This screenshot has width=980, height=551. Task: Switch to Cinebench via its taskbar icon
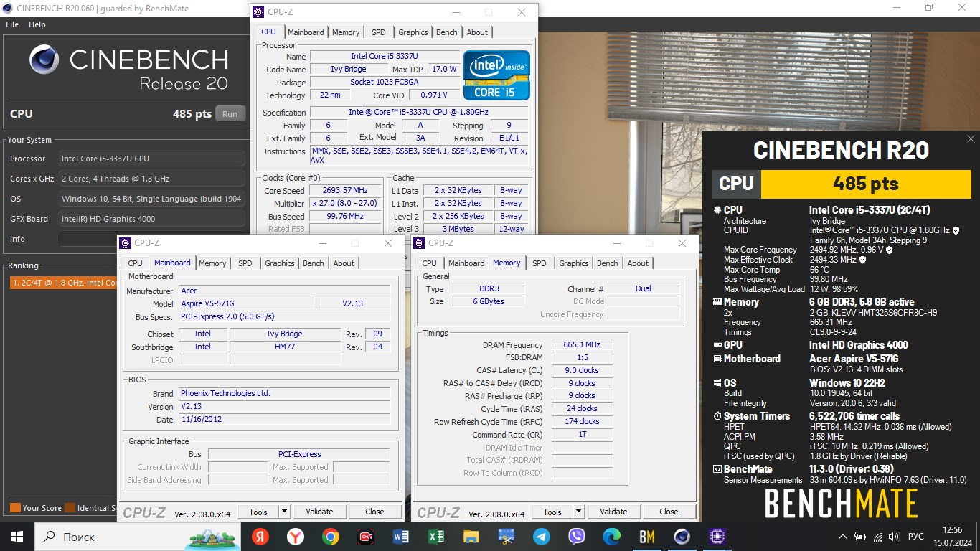pos(682,536)
